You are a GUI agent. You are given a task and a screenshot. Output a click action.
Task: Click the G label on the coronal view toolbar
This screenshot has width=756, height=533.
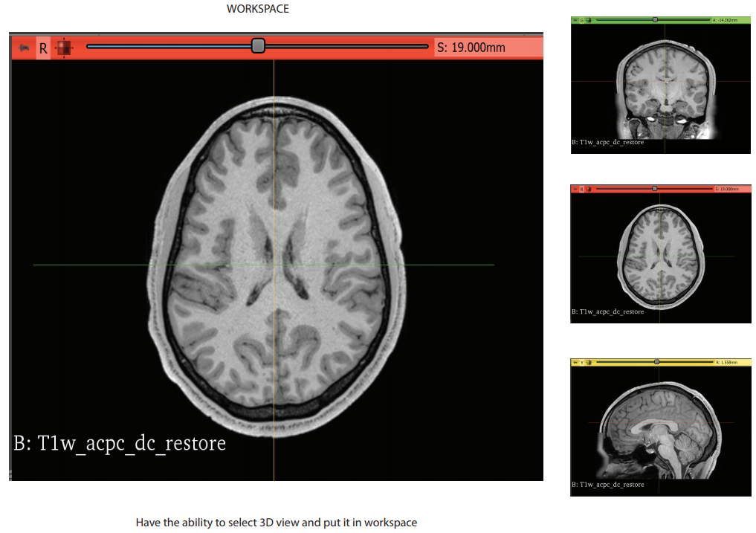click(582, 19)
